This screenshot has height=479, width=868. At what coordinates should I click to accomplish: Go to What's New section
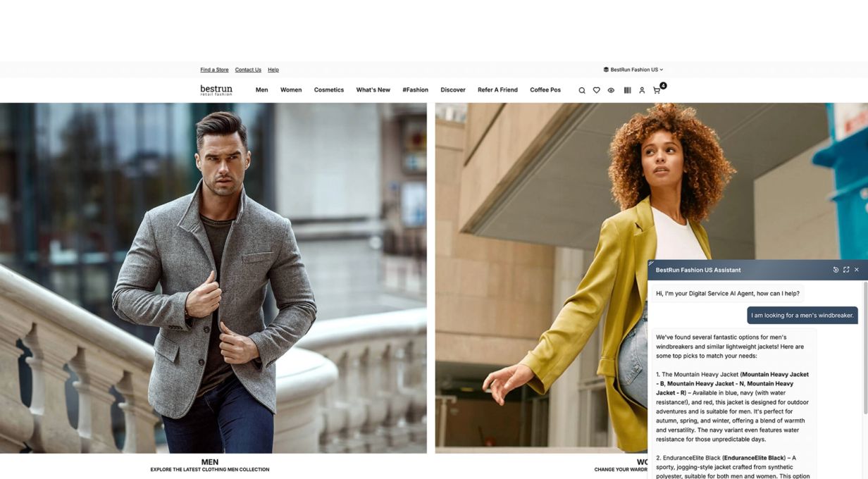point(373,90)
